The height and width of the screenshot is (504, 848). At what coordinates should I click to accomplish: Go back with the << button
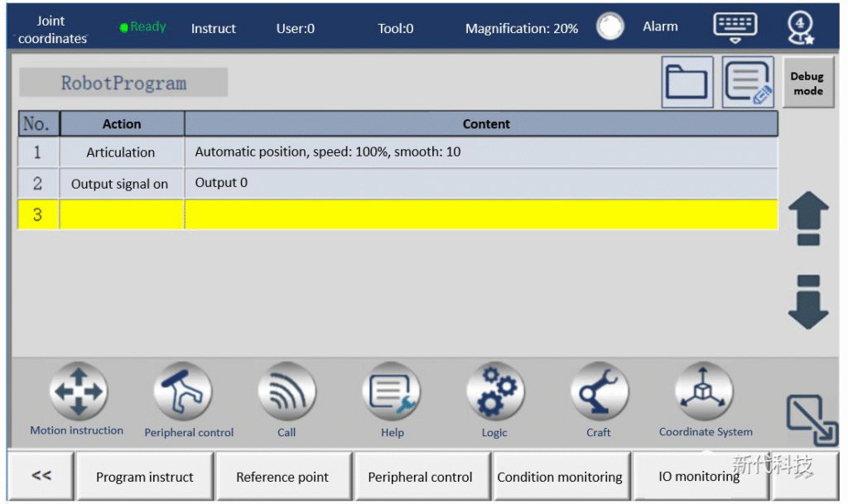[41, 476]
